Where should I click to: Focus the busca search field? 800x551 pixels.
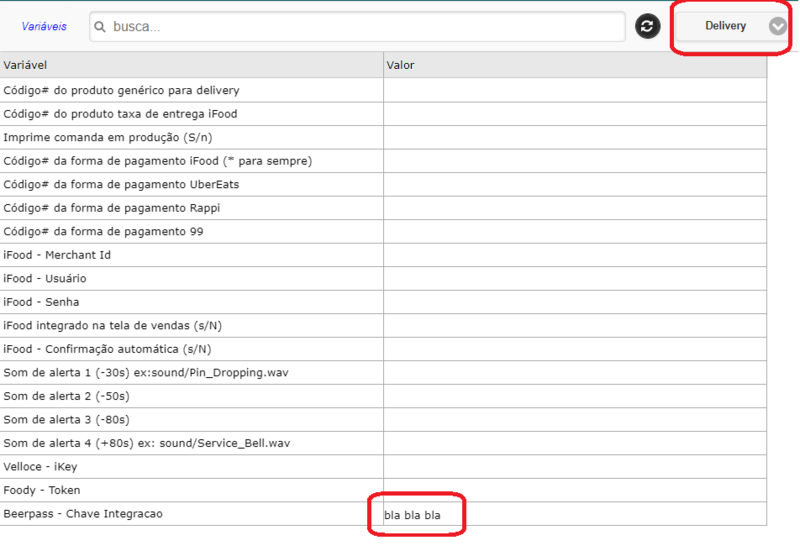click(357, 27)
